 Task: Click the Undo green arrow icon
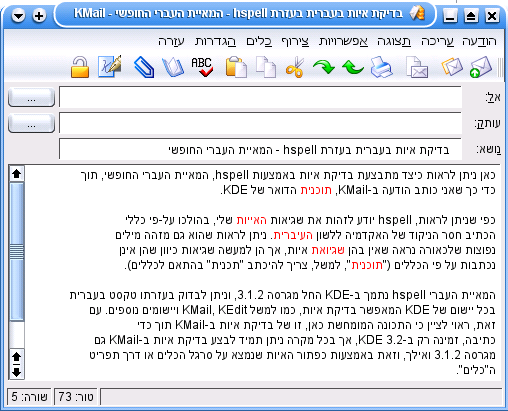point(353,67)
